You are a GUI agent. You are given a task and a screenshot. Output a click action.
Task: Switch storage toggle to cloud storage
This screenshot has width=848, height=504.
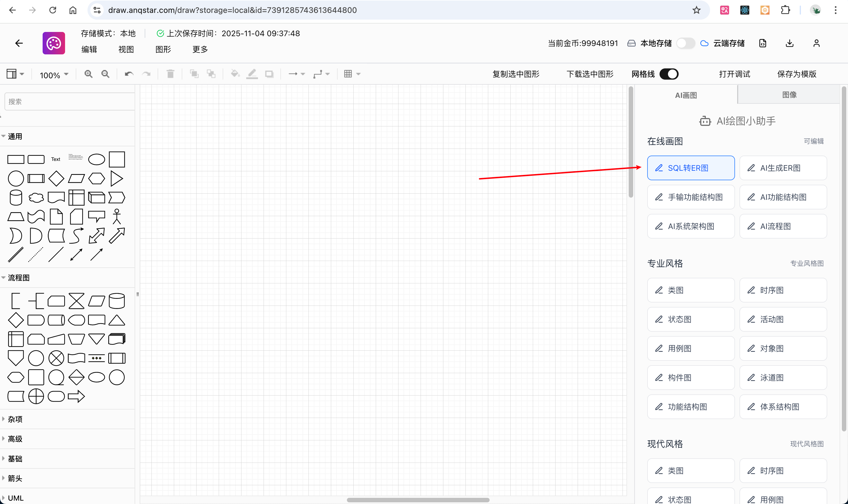tap(685, 43)
